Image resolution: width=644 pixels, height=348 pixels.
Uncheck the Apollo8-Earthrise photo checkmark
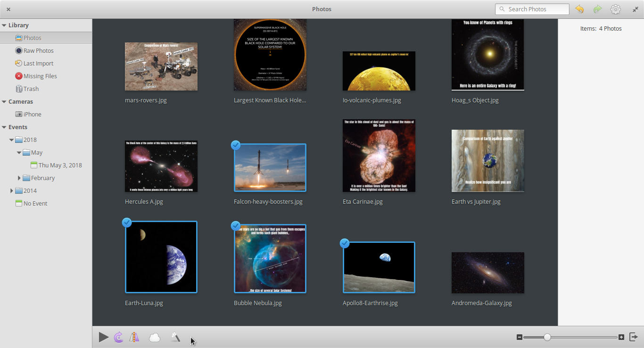pos(345,243)
